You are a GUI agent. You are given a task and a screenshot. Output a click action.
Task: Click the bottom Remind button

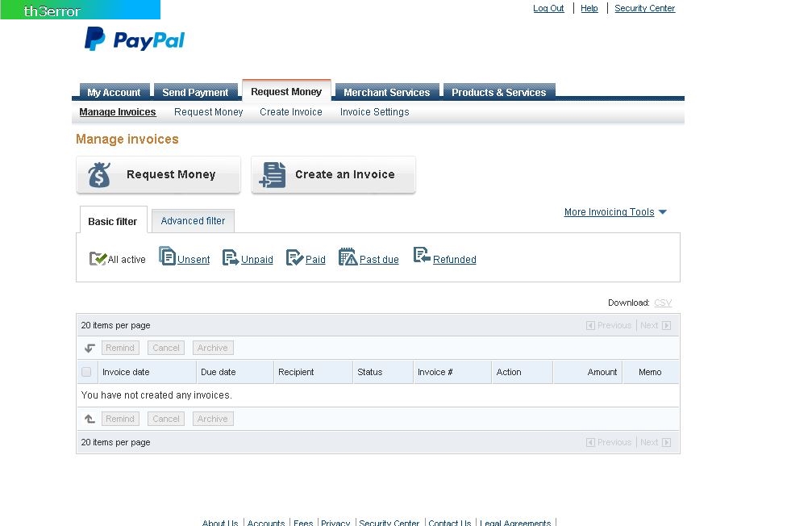pyautogui.click(x=120, y=419)
